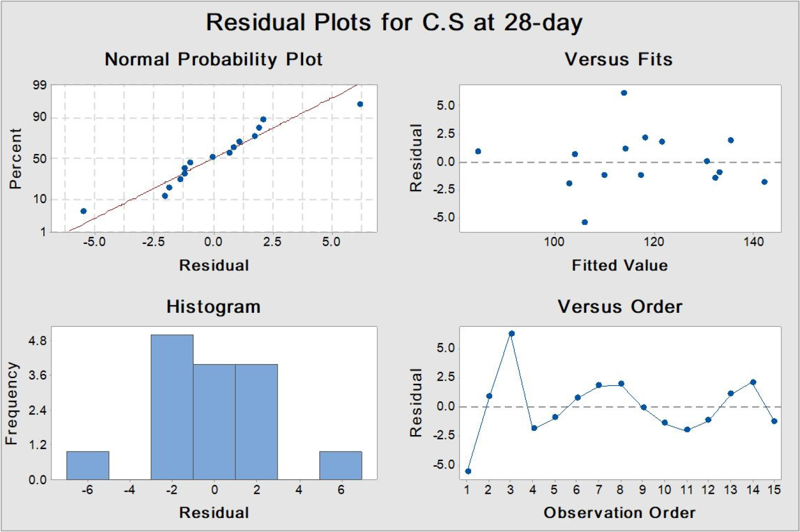Click the 'Versus Fits' plot title
Screen dimensions: 800x532
click(x=618, y=59)
